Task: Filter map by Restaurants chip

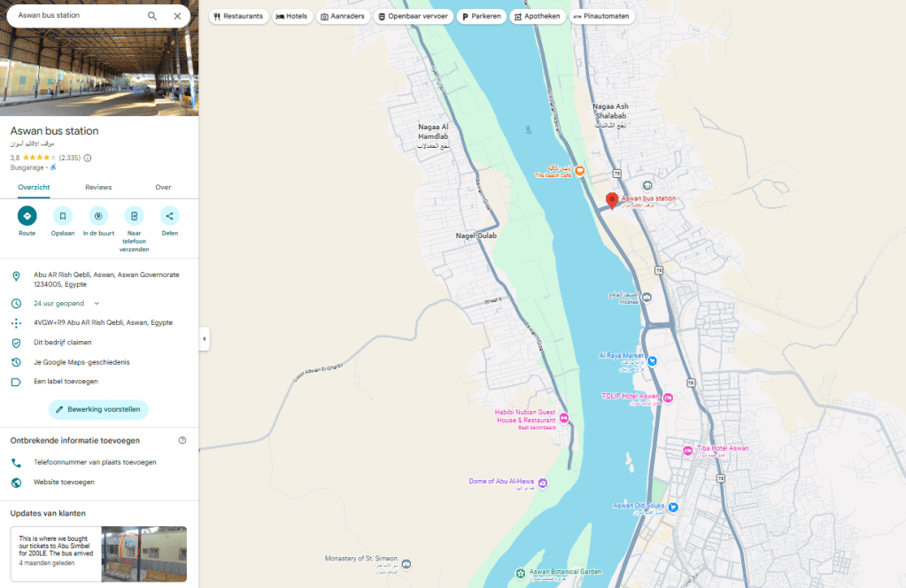Action: [238, 16]
